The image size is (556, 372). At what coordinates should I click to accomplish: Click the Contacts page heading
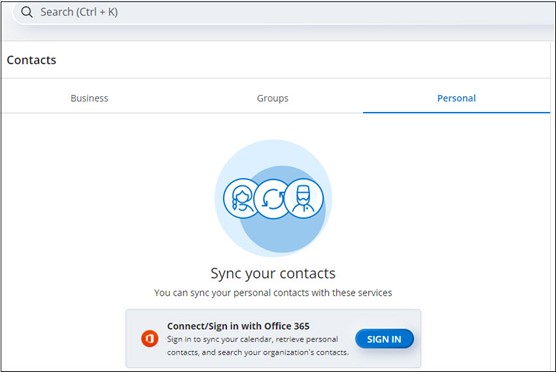[x=32, y=60]
